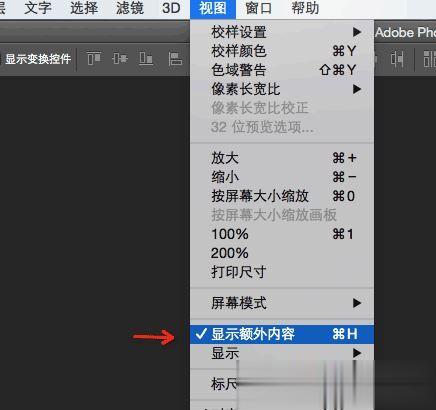Image resolution: width=436 pixels, height=410 pixels.
Task: Click the align bottom edges icon
Action: 146,58
